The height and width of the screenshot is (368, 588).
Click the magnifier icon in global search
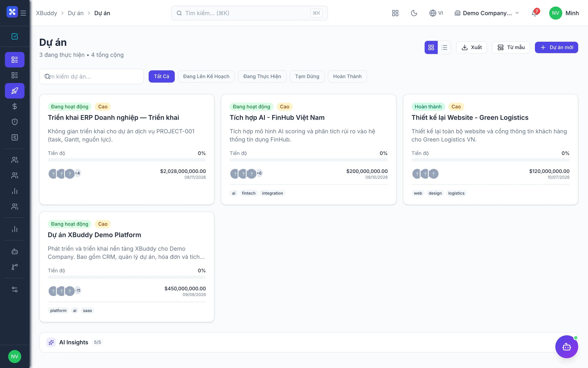pos(179,13)
